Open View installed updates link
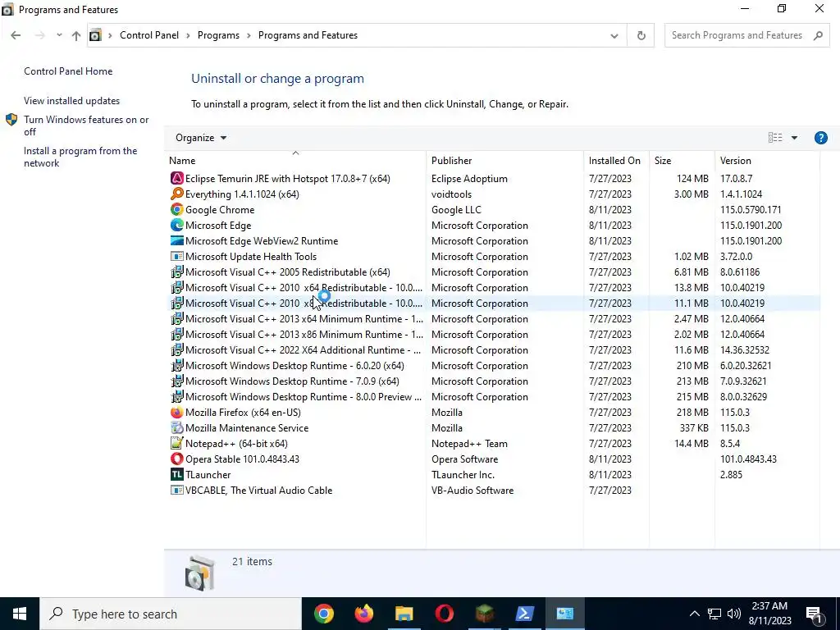Image resolution: width=840 pixels, height=630 pixels. pos(72,101)
